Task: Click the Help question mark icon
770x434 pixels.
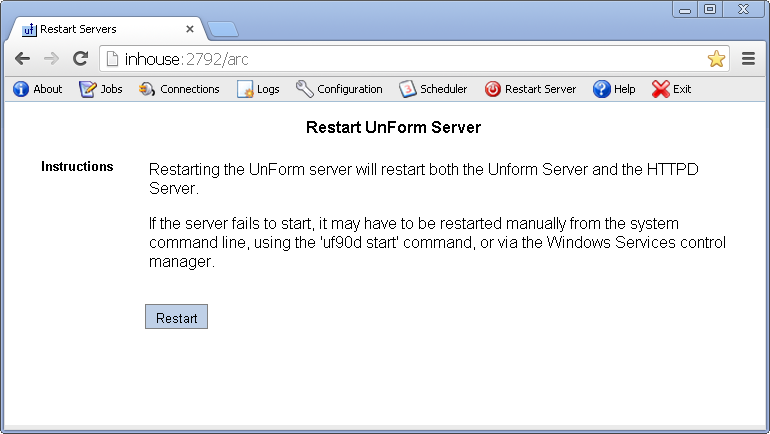Action: (x=601, y=89)
